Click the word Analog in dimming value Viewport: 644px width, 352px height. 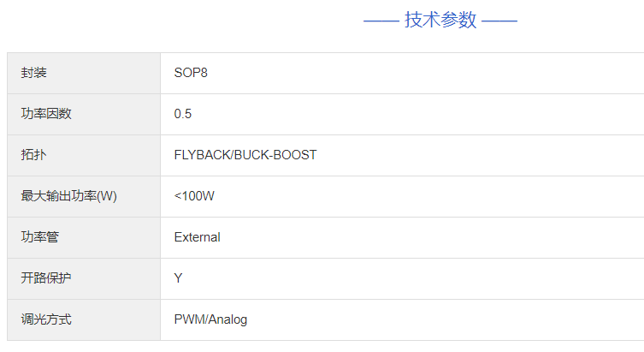(x=228, y=319)
